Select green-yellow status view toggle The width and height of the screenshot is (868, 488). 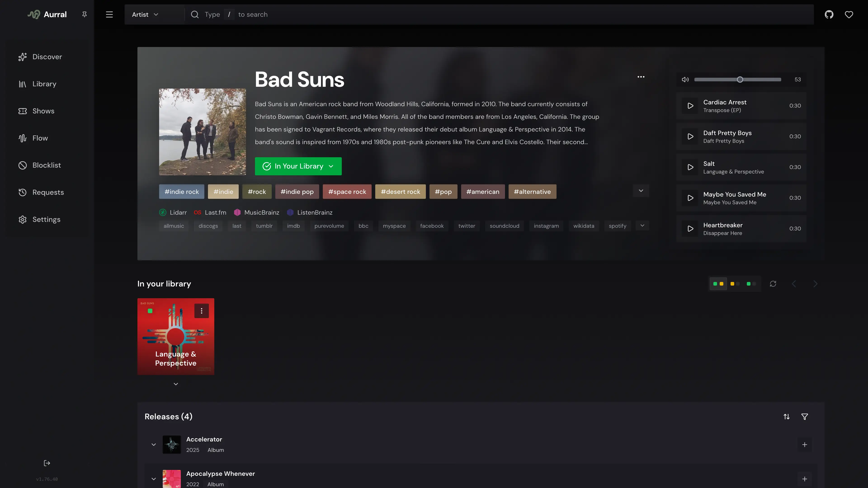(x=718, y=284)
